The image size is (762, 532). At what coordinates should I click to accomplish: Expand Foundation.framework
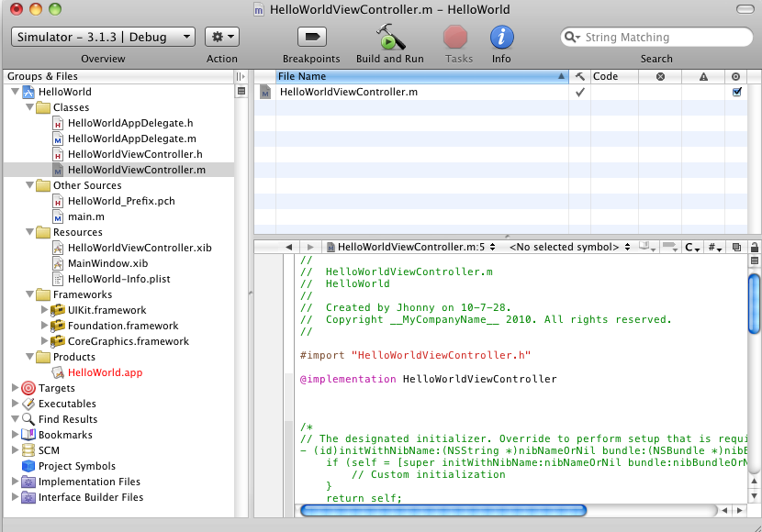(x=44, y=325)
